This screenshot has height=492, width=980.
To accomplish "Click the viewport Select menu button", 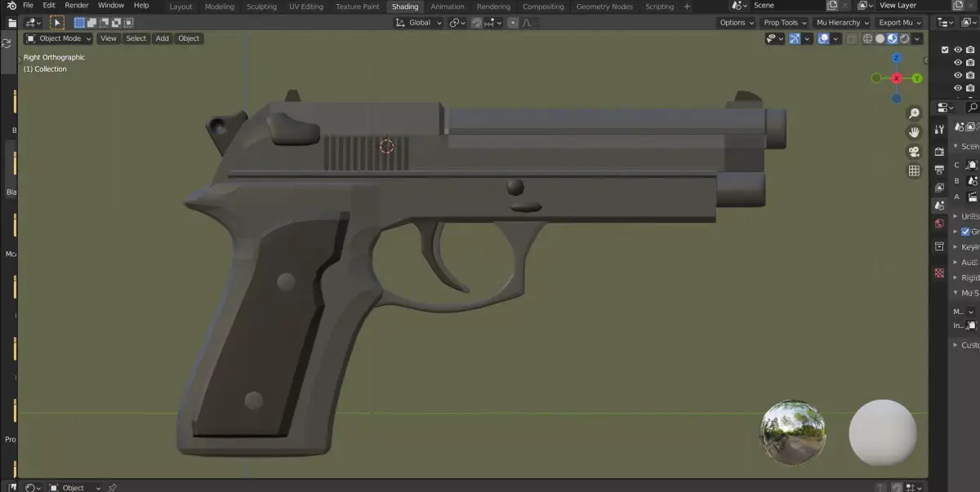I will click(x=136, y=38).
